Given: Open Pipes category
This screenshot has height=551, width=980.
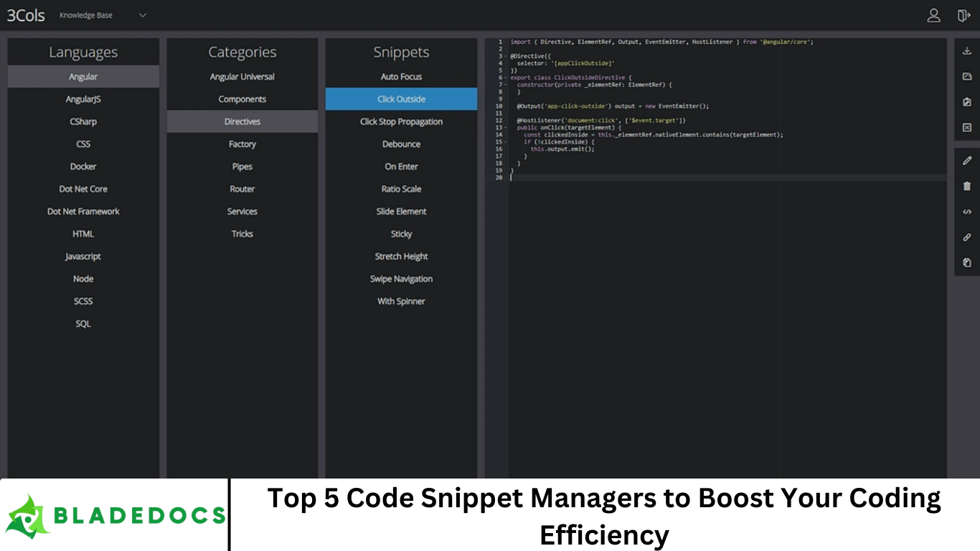Looking at the screenshot, I should 242,166.
